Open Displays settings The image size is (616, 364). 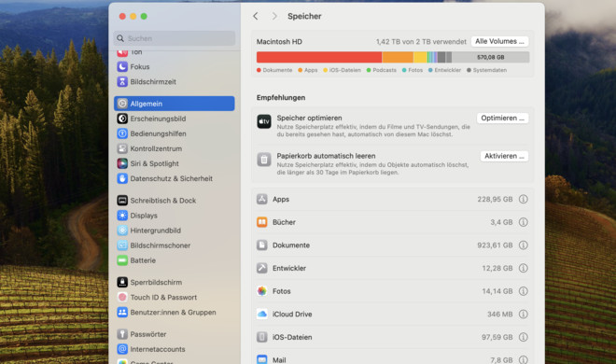coord(174,216)
